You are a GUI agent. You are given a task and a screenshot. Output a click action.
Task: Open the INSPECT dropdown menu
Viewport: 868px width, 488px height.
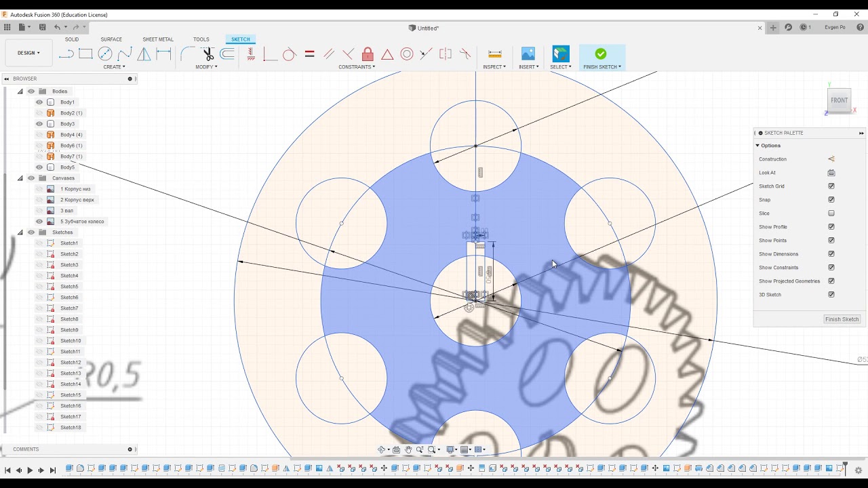tap(494, 67)
